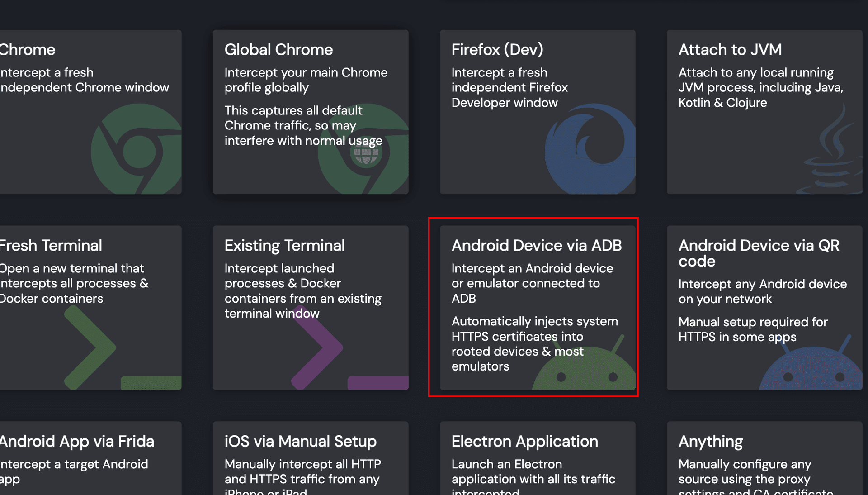Click the "Fresh Terminal" heading
Viewport: 868px width, 495px height.
pos(51,246)
